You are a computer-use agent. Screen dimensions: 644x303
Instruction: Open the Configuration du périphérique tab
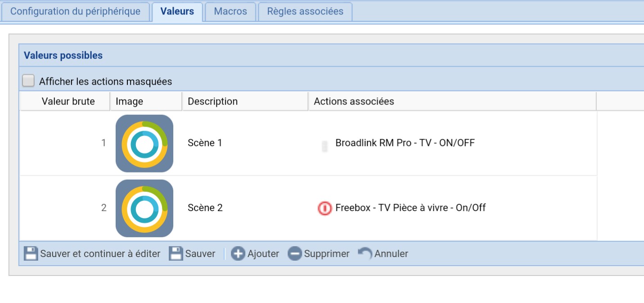[75, 11]
